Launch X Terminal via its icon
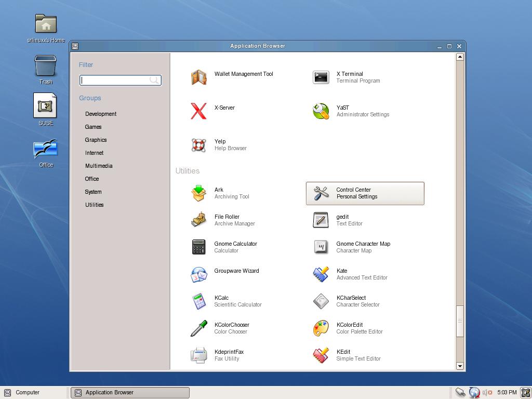This screenshot has height=399, width=532. (321, 77)
